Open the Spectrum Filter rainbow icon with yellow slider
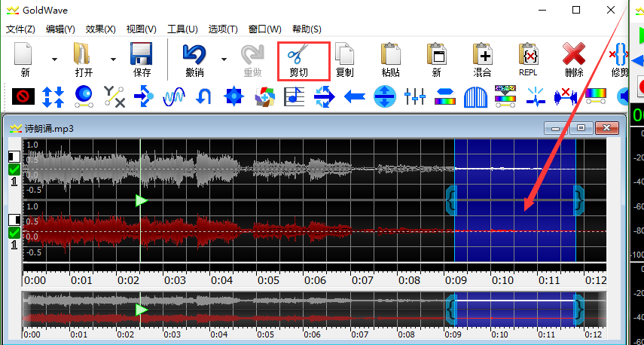 pyautogui.click(x=596, y=96)
